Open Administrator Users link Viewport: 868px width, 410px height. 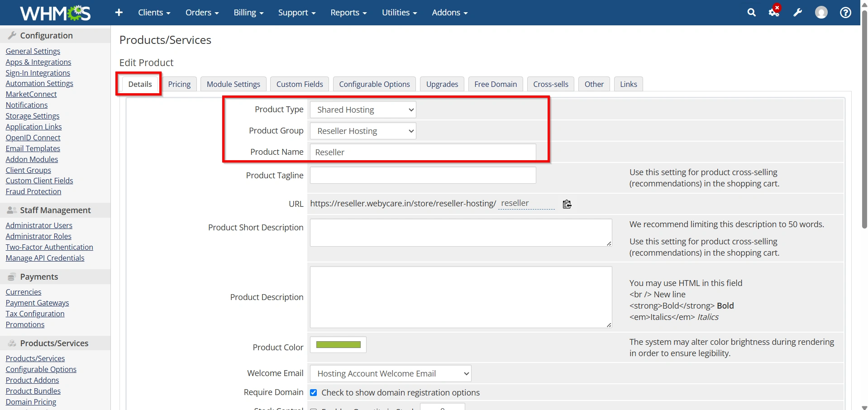coord(39,225)
